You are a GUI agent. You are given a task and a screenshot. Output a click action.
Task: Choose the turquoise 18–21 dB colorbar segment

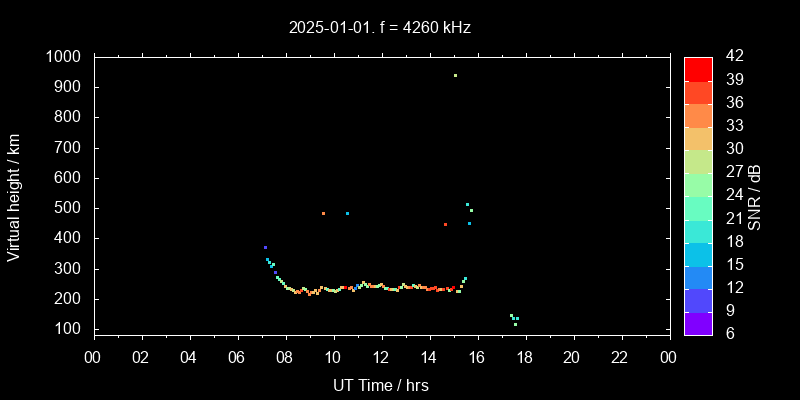coord(698,230)
